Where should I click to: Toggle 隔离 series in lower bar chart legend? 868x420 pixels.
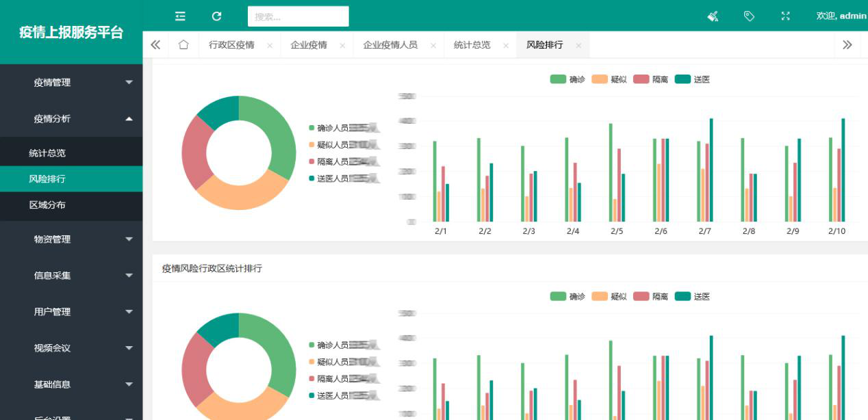tap(651, 296)
